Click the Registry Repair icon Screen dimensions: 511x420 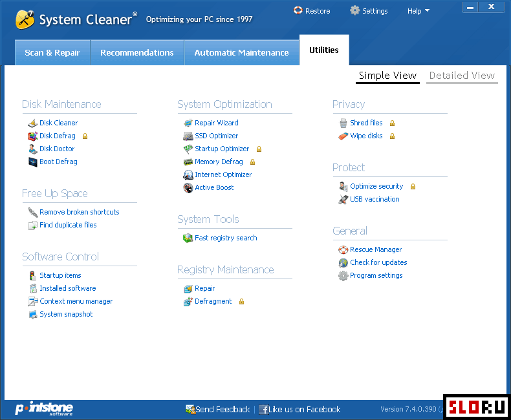(x=188, y=289)
